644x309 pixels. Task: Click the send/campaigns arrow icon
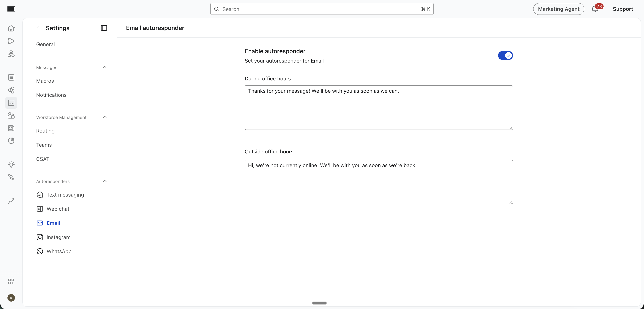[11, 41]
